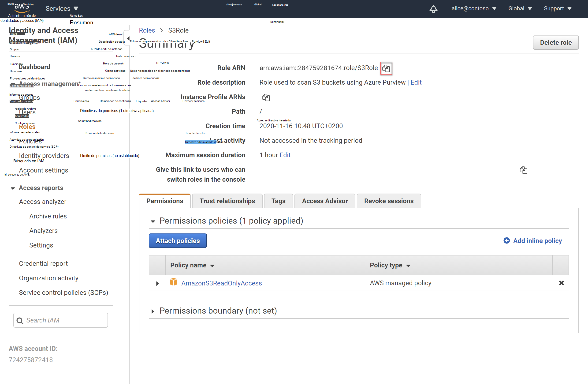Open Dashboard in the sidebar
The width and height of the screenshot is (588, 386).
34,67
